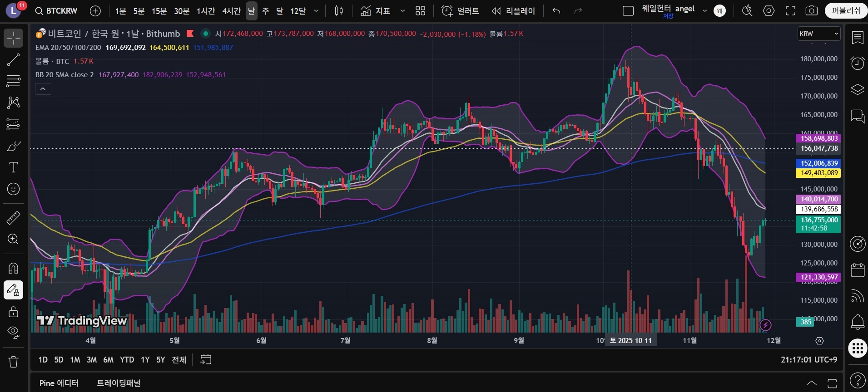Open the Fibonacci and Gann tools
The width and height of the screenshot is (868, 392).
(14, 81)
